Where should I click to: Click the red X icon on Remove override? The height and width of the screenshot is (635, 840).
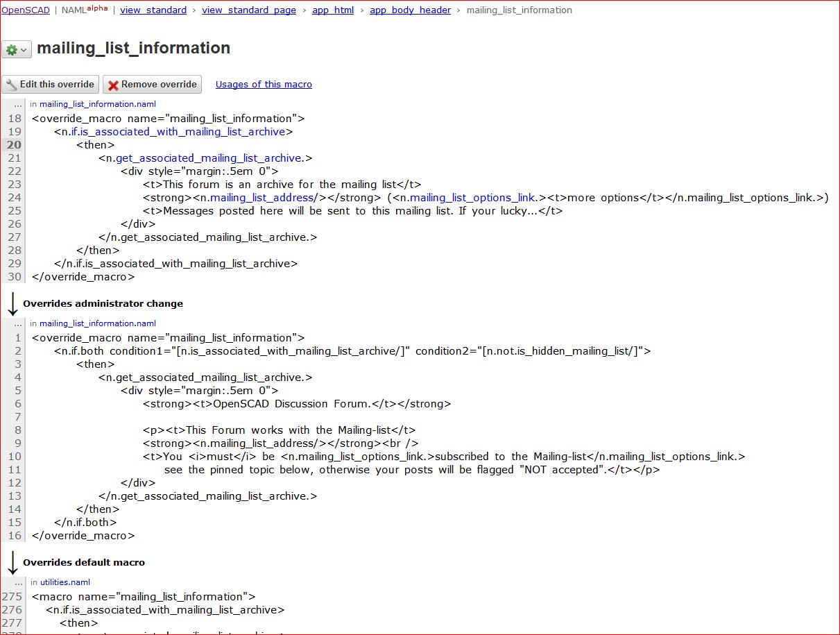point(113,85)
